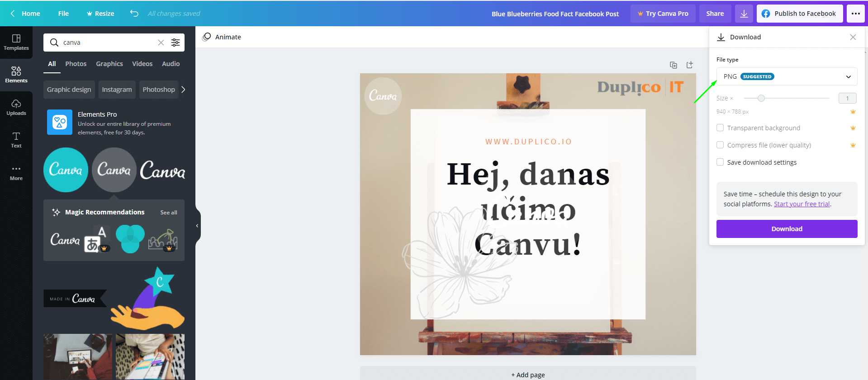
Task: Open the Uploads panel
Action: pos(16,107)
